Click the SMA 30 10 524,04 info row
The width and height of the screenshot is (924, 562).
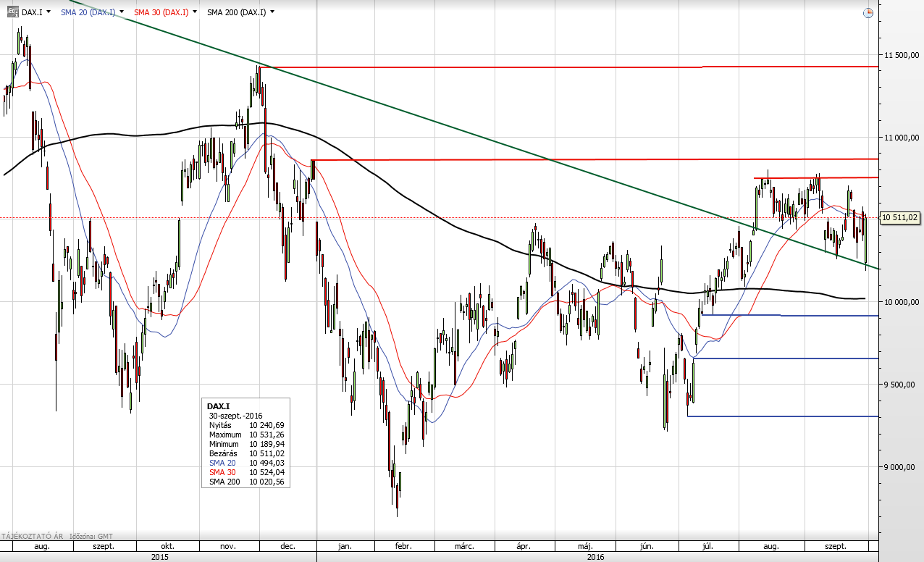246,472
